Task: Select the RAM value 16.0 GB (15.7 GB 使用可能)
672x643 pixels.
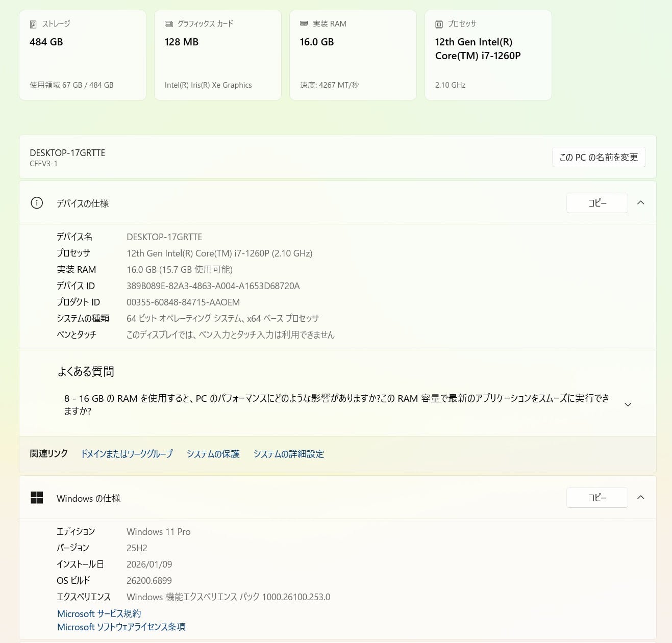Action: pyautogui.click(x=180, y=270)
